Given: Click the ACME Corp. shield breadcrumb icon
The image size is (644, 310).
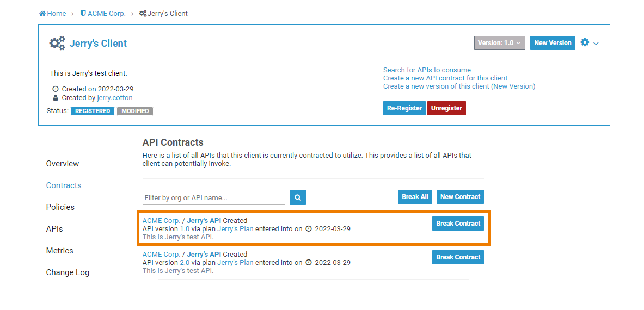Looking at the screenshot, I should 83,14.
